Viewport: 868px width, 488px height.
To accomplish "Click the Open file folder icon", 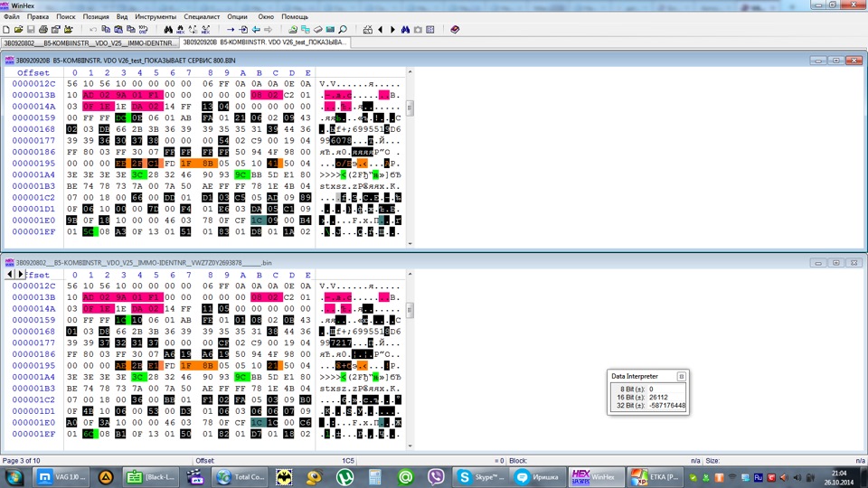I will point(18,29).
